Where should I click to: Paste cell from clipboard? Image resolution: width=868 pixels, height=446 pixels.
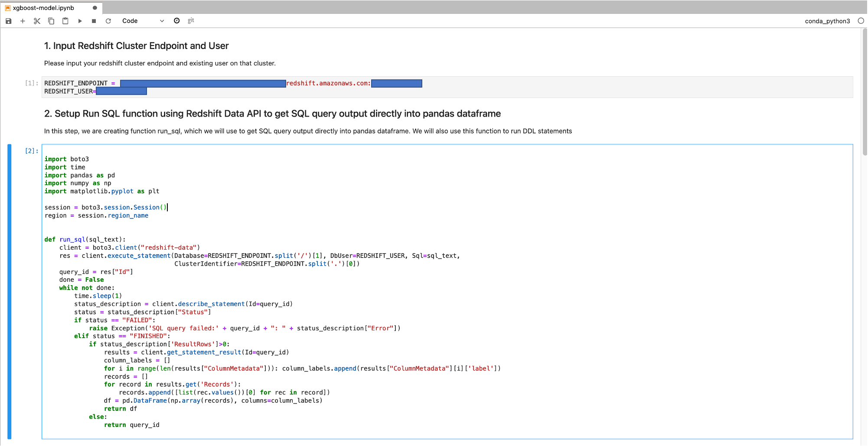[x=65, y=21]
